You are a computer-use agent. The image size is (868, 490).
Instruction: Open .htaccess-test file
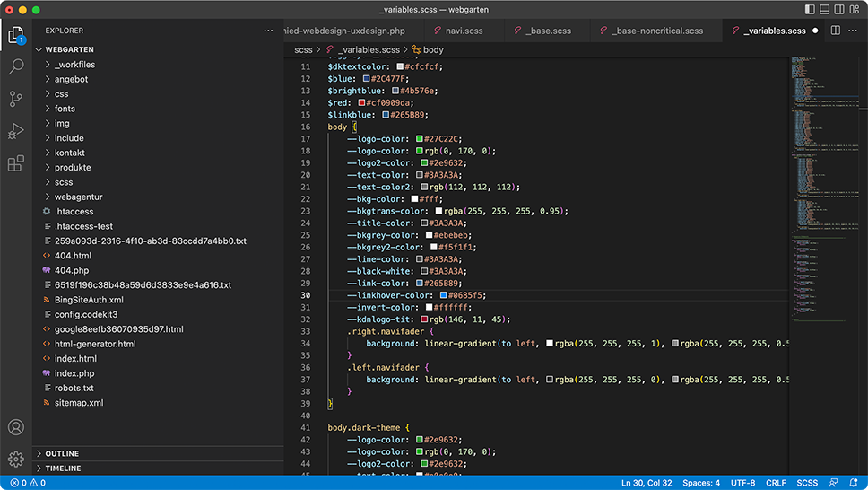[158, 226]
